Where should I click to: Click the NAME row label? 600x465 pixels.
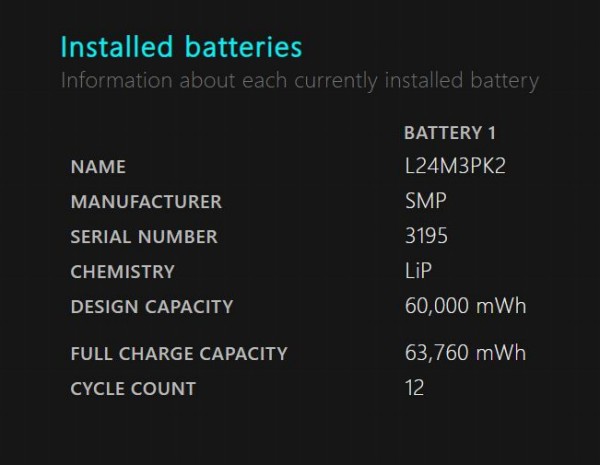point(98,167)
